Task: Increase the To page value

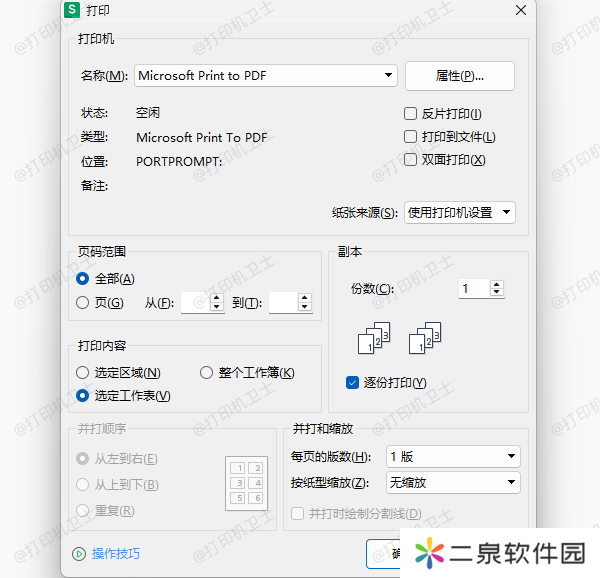Action: 305,298
